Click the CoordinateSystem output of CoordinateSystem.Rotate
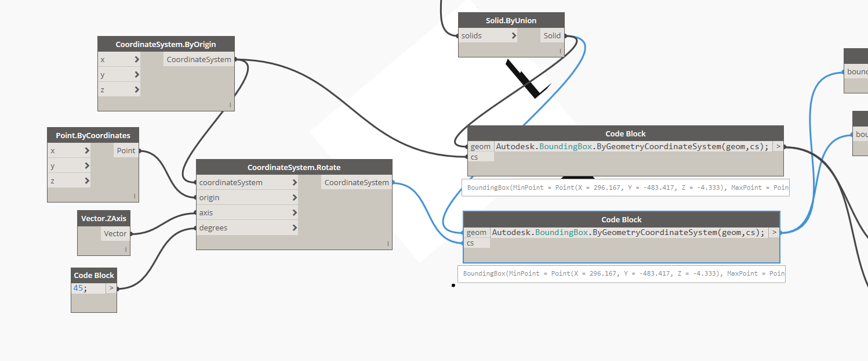Image resolution: width=868 pixels, height=361 pixels. click(356, 182)
